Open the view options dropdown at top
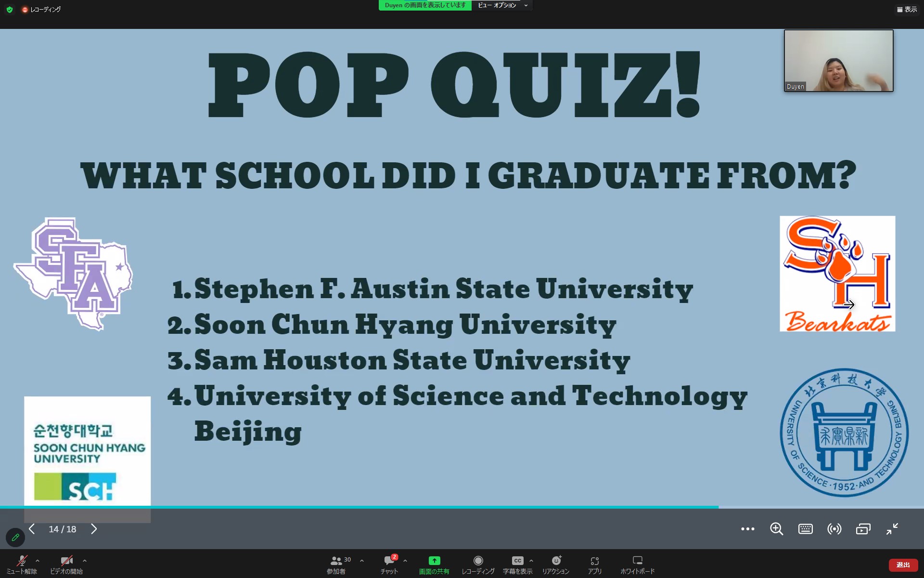The image size is (924, 578). tap(502, 5)
